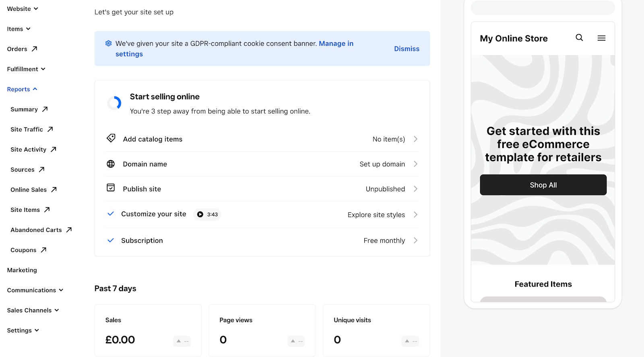Screen dimensions: 644x357
Task: Open Marketing in the sidebar
Action: (x=22, y=270)
